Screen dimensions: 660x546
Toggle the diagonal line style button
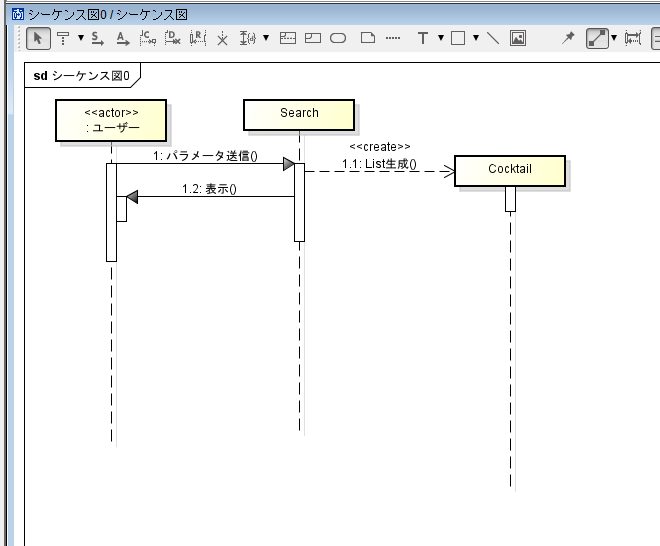(597, 38)
